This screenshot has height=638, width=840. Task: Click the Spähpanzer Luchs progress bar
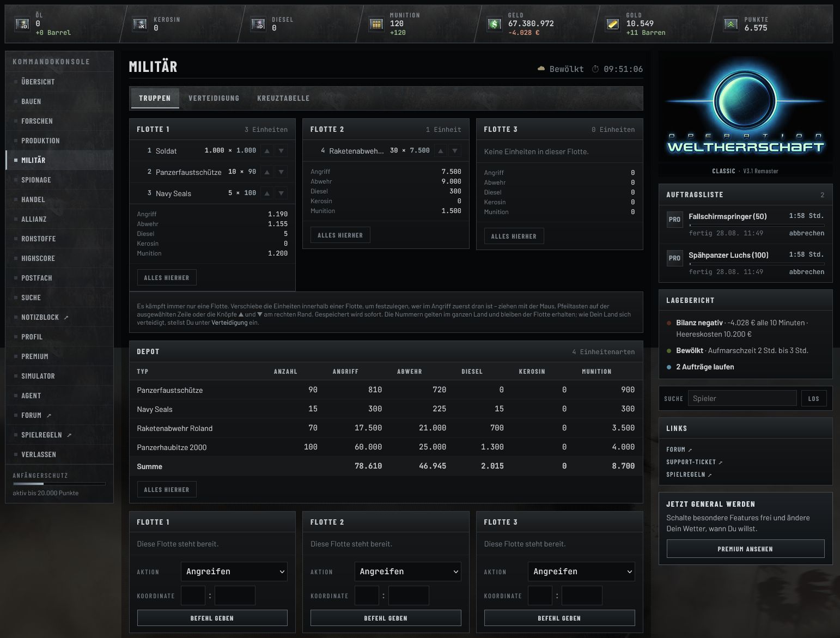pos(757,264)
